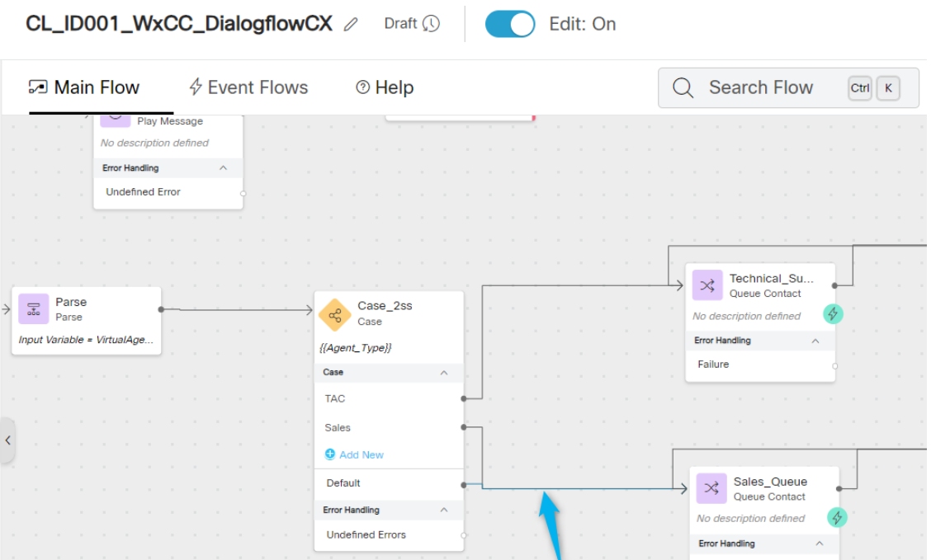The width and height of the screenshot is (931, 560).
Task: Click the Draft version history clock icon
Action: pyautogui.click(x=432, y=24)
